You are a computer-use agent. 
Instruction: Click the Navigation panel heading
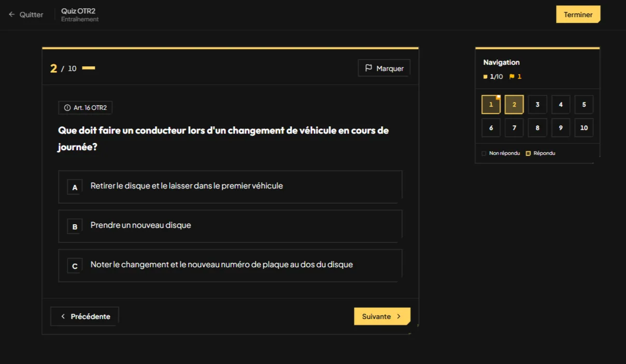pyautogui.click(x=501, y=62)
